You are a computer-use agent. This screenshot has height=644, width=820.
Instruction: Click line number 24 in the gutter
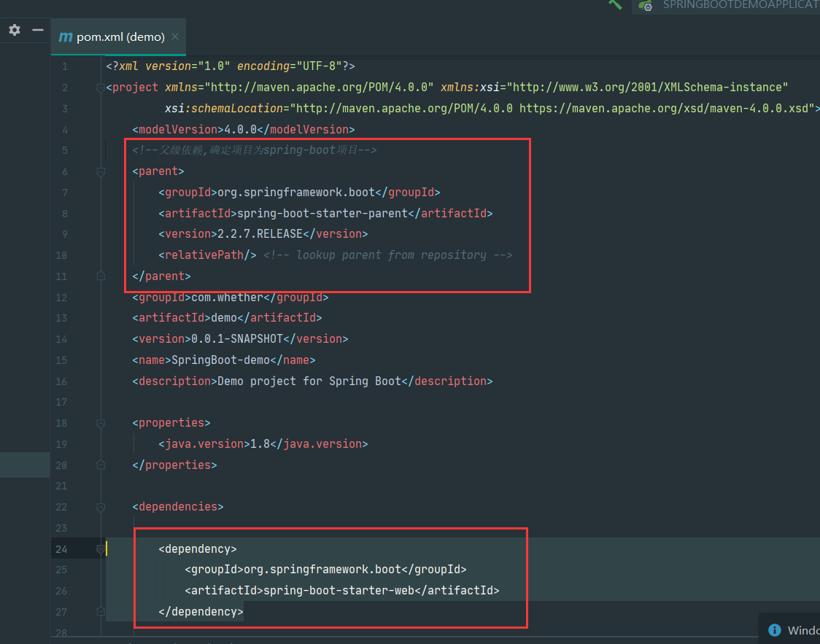pyautogui.click(x=61, y=549)
